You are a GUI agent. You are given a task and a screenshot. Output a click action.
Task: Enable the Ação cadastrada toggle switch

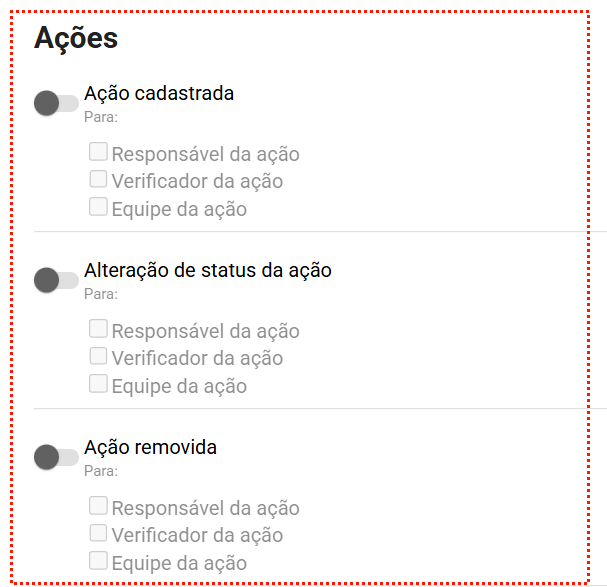click(x=56, y=103)
